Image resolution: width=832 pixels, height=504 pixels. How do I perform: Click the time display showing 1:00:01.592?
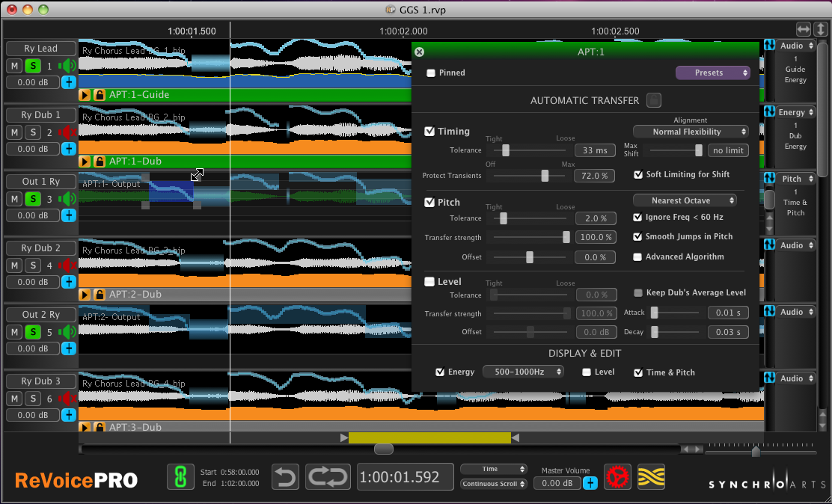[405, 476]
